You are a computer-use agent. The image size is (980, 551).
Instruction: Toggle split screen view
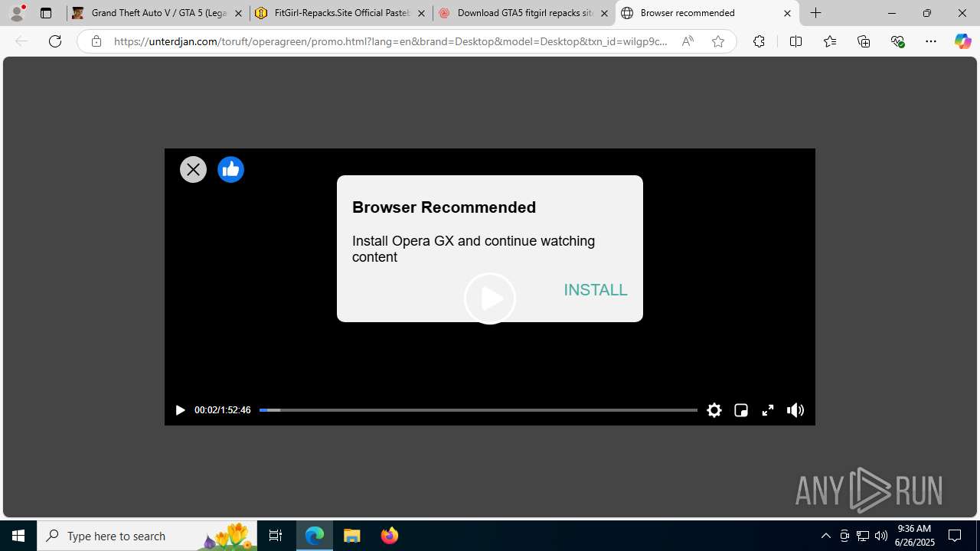click(795, 41)
